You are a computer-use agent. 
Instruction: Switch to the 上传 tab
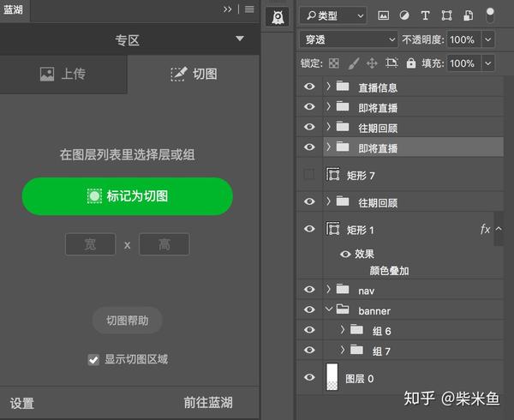coord(63,74)
